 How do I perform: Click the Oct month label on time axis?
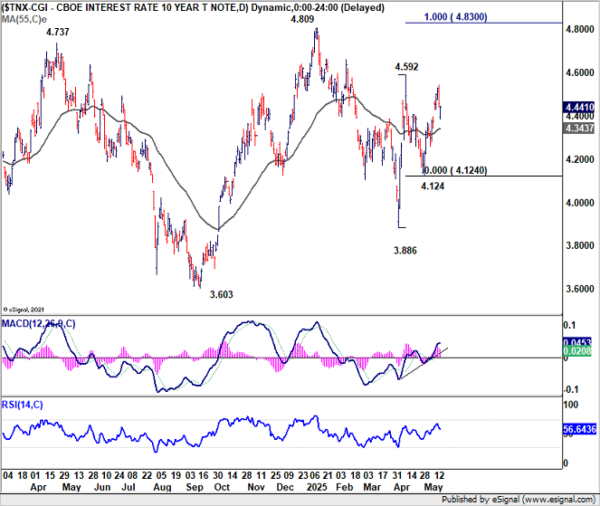coord(222,487)
